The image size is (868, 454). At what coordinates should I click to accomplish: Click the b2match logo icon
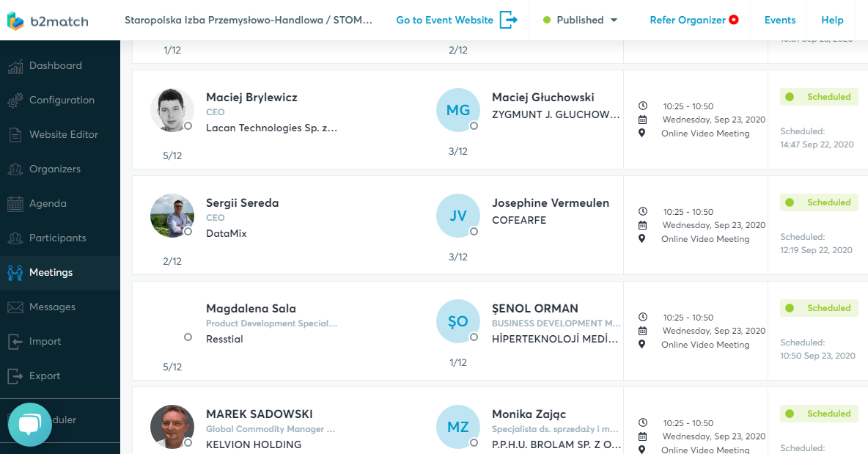click(x=15, y=21)
